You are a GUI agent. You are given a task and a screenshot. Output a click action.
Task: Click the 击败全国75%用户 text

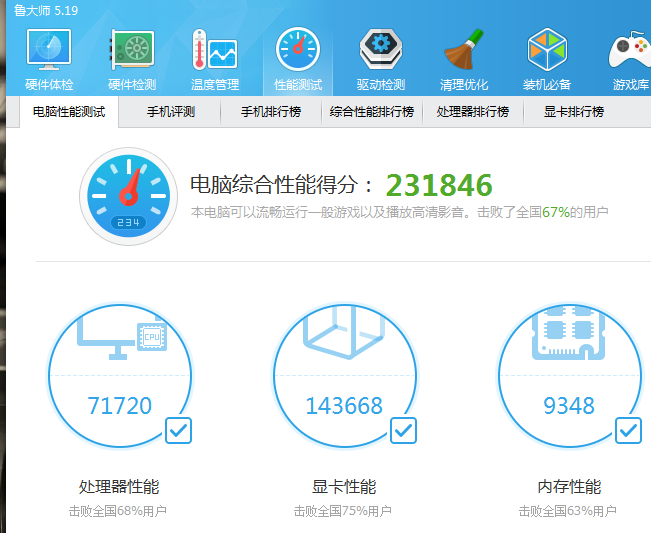[343, 511]
